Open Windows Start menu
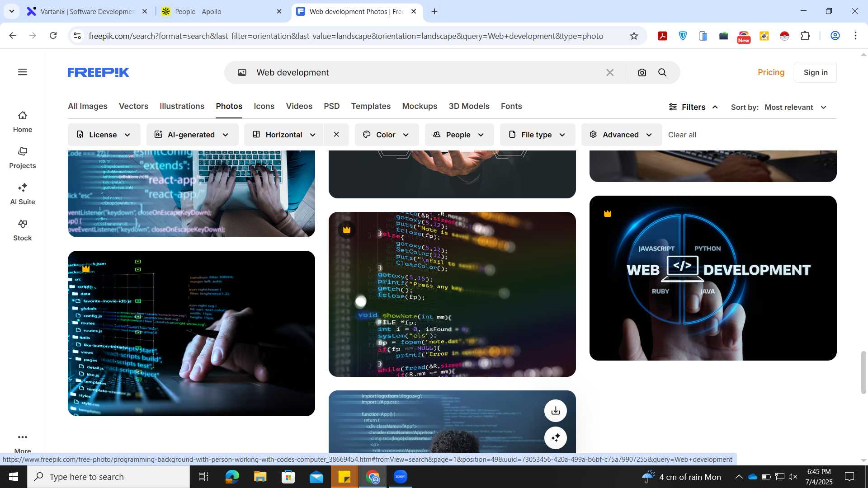This screenshot has height=488, width=868. pos(13,477)
